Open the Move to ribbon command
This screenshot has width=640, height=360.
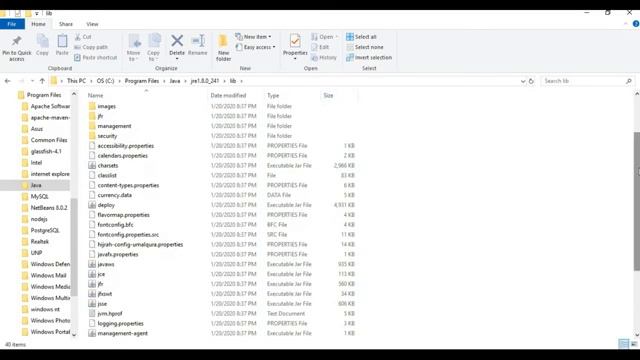[133, 47]
